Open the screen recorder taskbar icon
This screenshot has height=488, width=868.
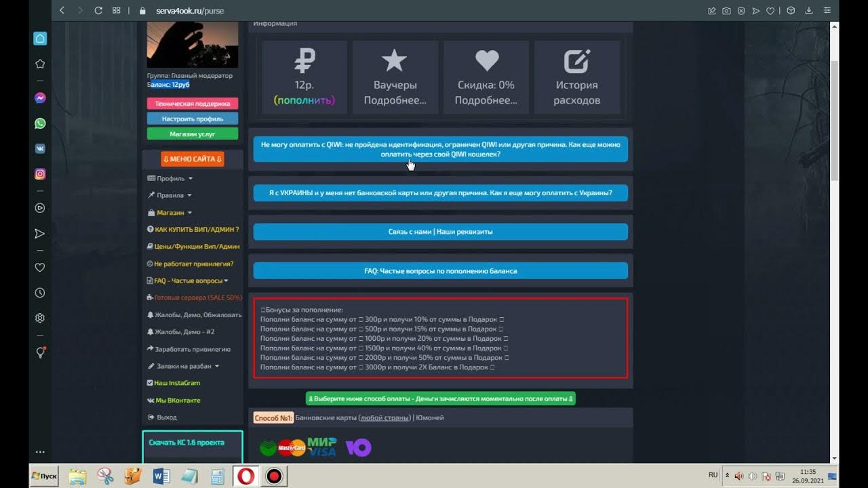(274, 476)
